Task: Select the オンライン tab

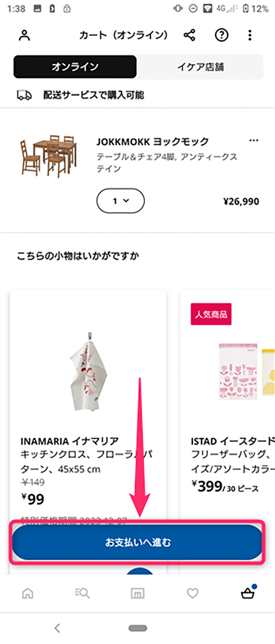Action: tap(75, 67)
